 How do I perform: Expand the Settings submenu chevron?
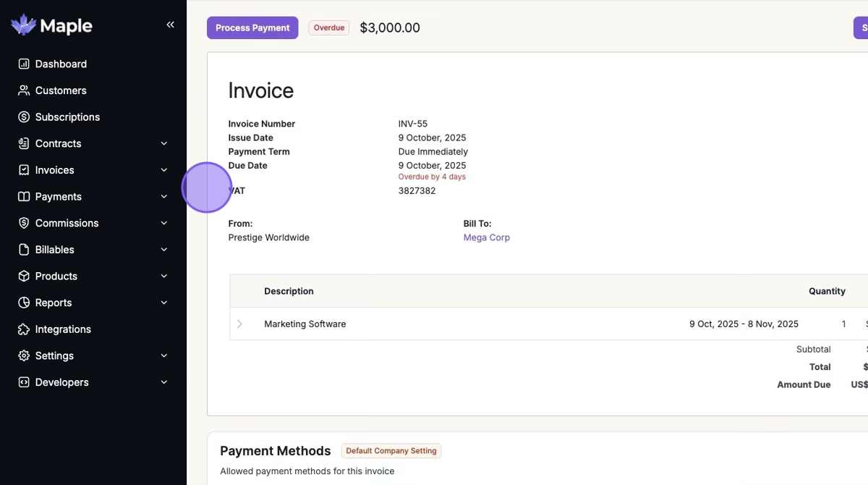(164, 356)
